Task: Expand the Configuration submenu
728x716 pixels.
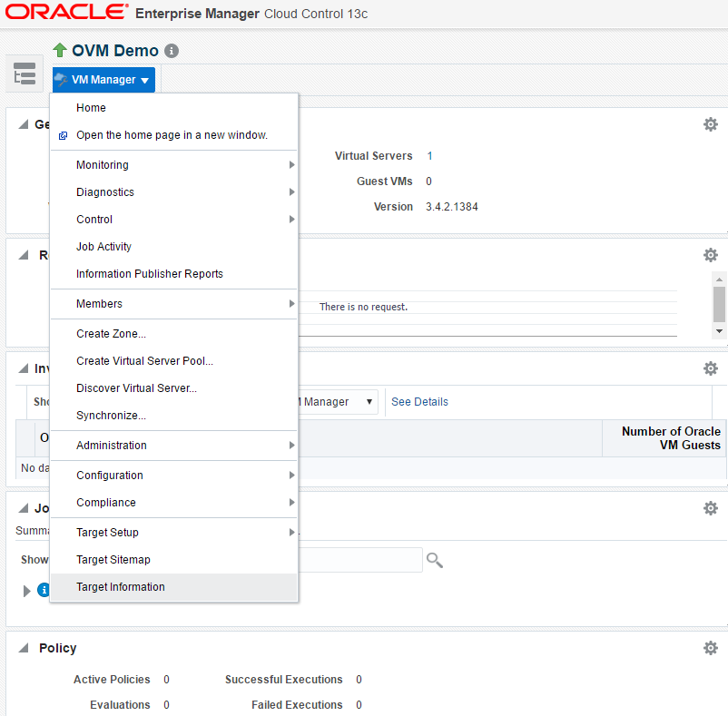Action: tap(173, 476)
